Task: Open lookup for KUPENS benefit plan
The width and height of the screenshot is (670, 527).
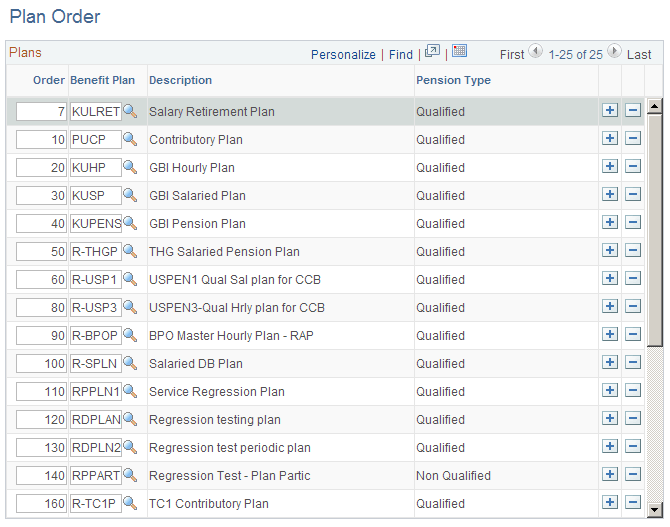Action: click(x=130, y=224)
